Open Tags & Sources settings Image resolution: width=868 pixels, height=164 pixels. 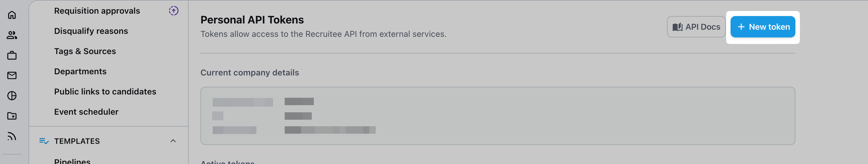85,51
